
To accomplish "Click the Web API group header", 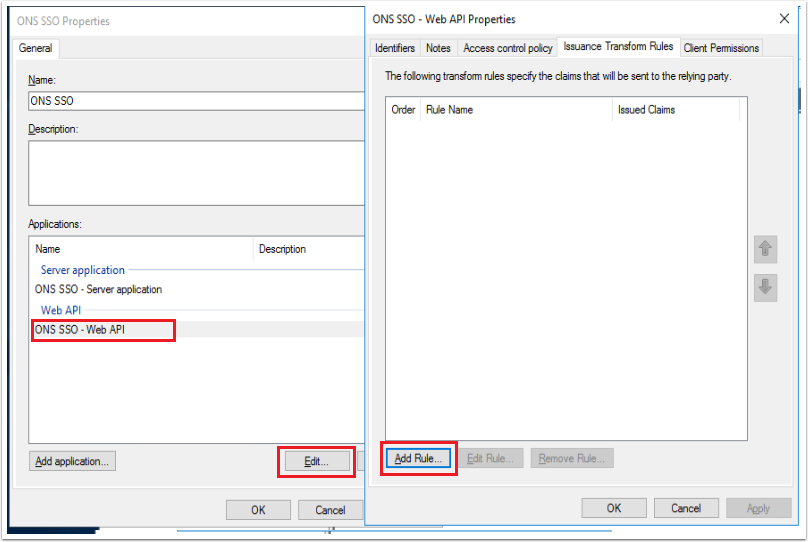I will coord(61,310).
